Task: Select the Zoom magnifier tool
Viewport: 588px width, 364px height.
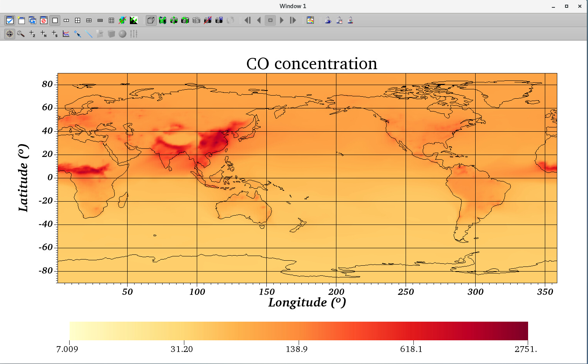Action: pyautogui.click(x=21, y=34)
